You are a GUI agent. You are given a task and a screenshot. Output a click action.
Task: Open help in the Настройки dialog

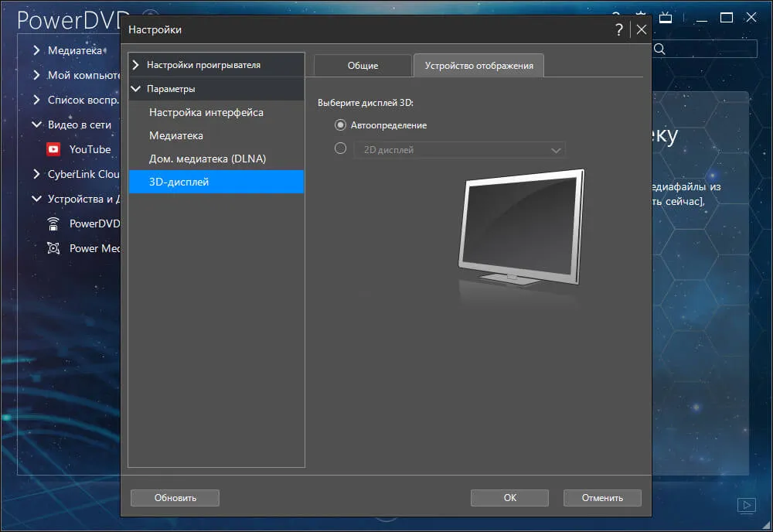tap(619, 29)
